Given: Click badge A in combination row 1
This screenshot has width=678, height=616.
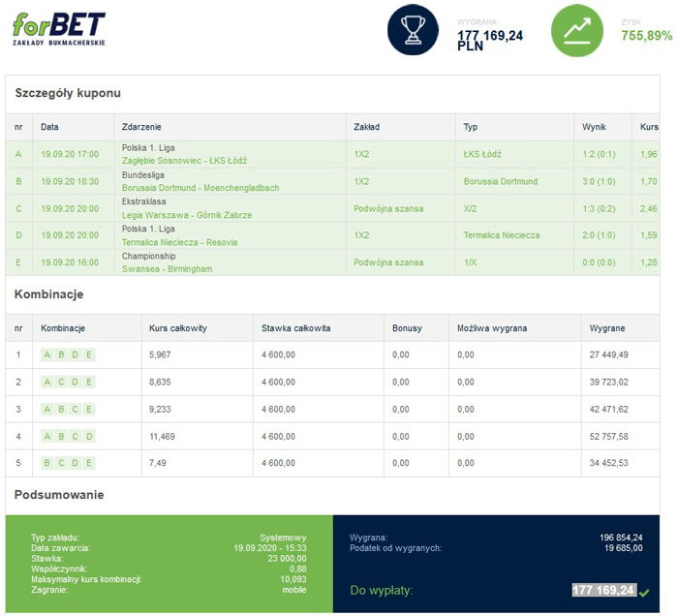Looking at the screenshot, I should [47, 354].
